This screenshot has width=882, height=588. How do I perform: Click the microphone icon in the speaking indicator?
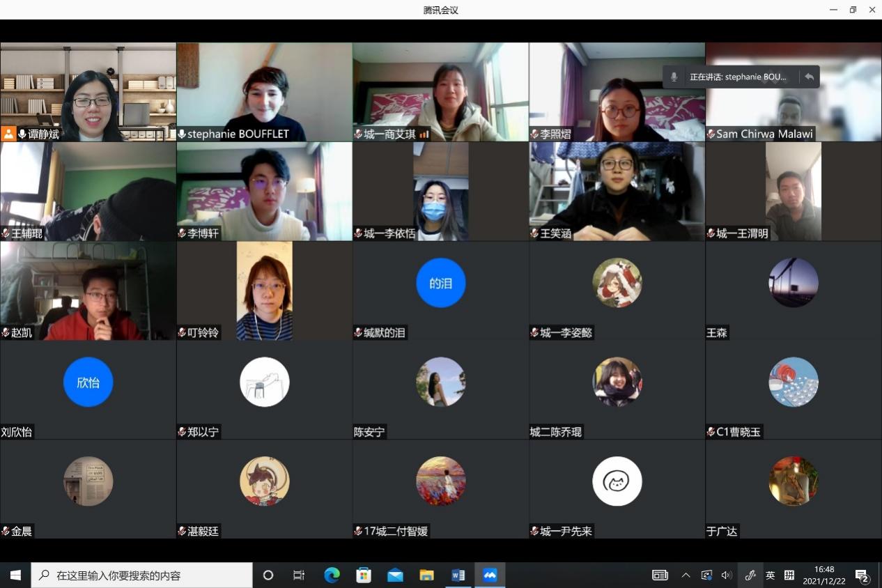[674, 77]
